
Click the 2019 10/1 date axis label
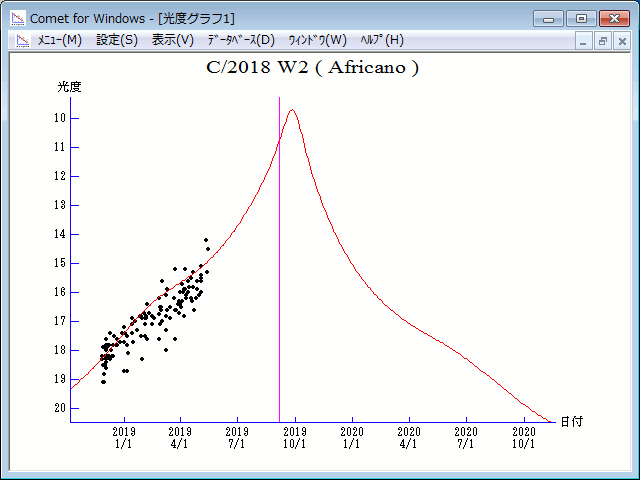click(294, 438)
